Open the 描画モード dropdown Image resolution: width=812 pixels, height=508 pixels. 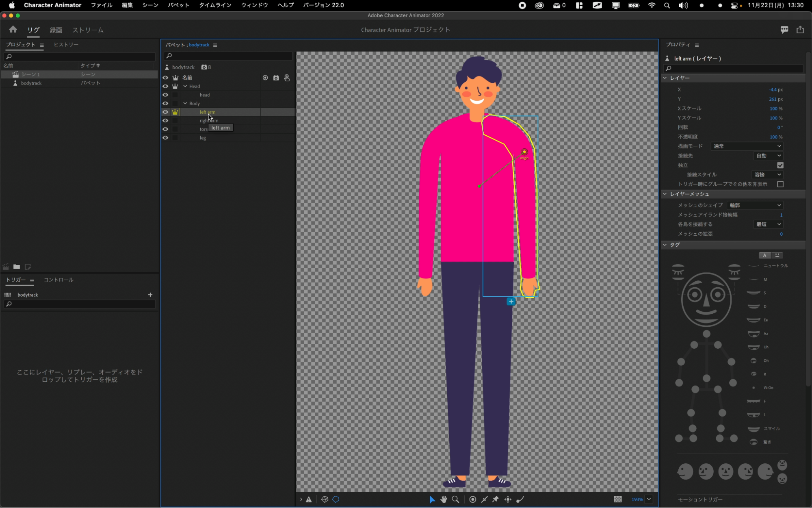tap(747, 146)
